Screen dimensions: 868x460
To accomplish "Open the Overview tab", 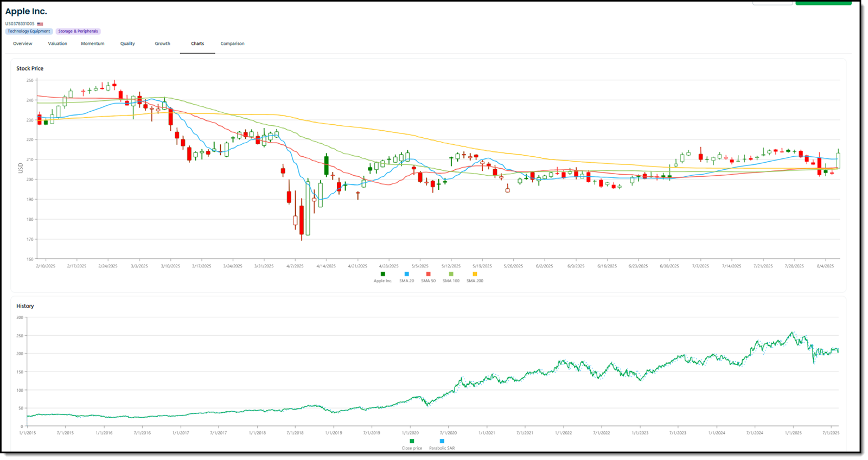I will click(x=23, y=43).
